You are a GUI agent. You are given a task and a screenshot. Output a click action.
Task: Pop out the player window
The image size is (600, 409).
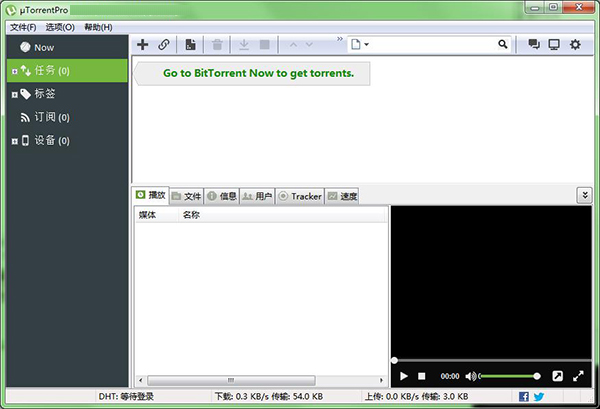(x=558, y=376)
